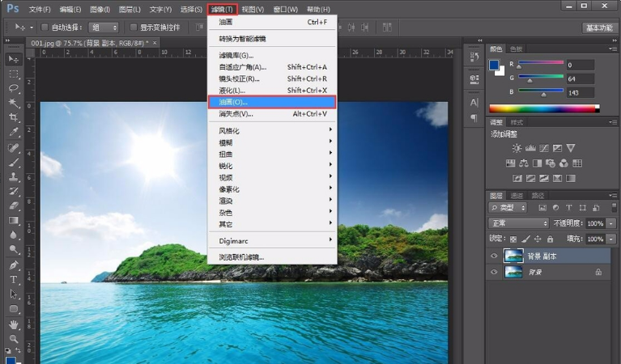Expand the 锐化 submenu

[272, 166]
